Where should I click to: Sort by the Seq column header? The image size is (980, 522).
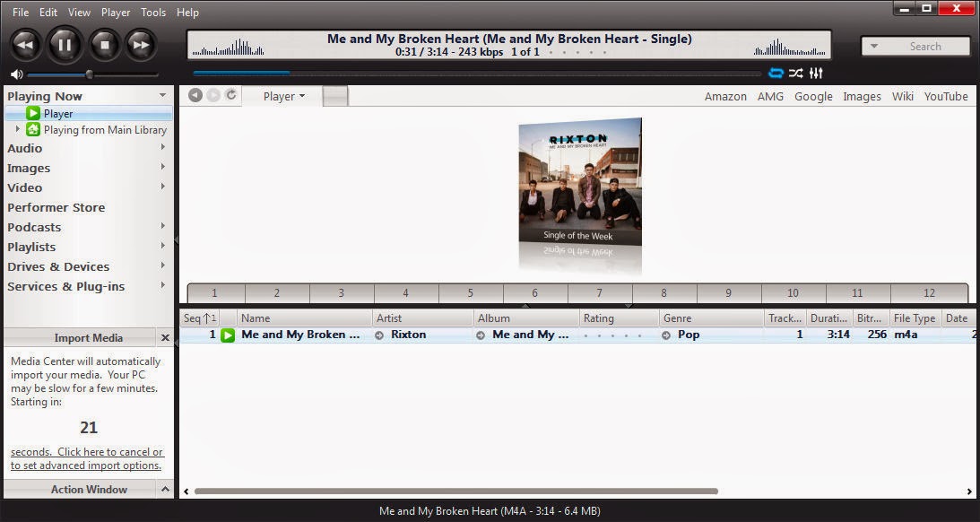(200, 318)
